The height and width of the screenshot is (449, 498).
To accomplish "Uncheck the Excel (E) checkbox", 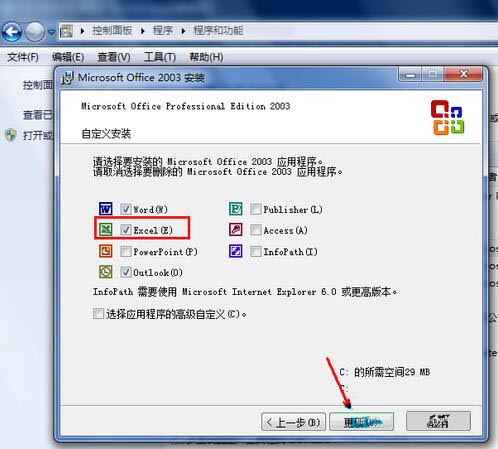I will 126,230.
